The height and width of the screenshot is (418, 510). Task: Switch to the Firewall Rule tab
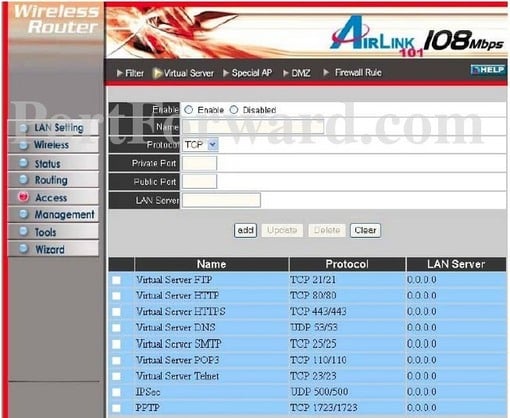(353, 72)
